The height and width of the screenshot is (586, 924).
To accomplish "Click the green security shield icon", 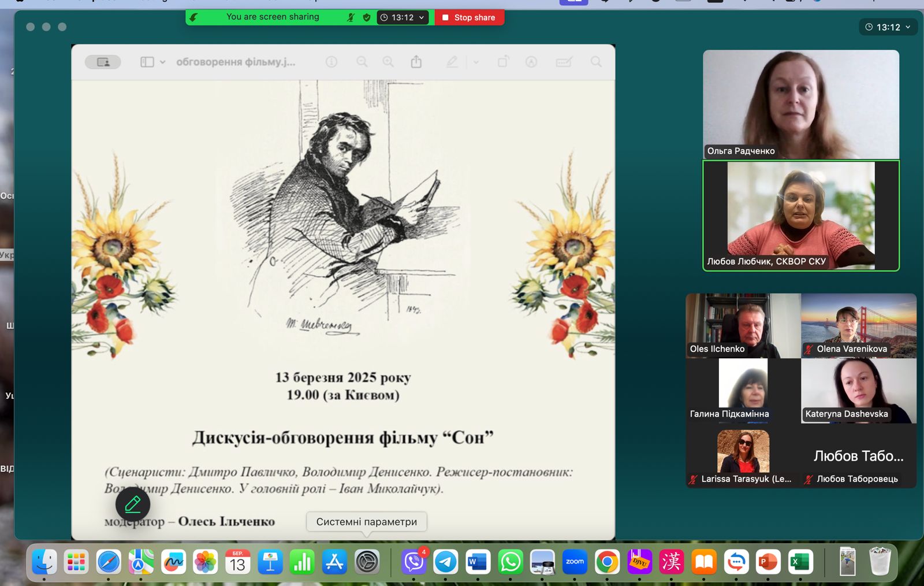I will coord(366,17).
